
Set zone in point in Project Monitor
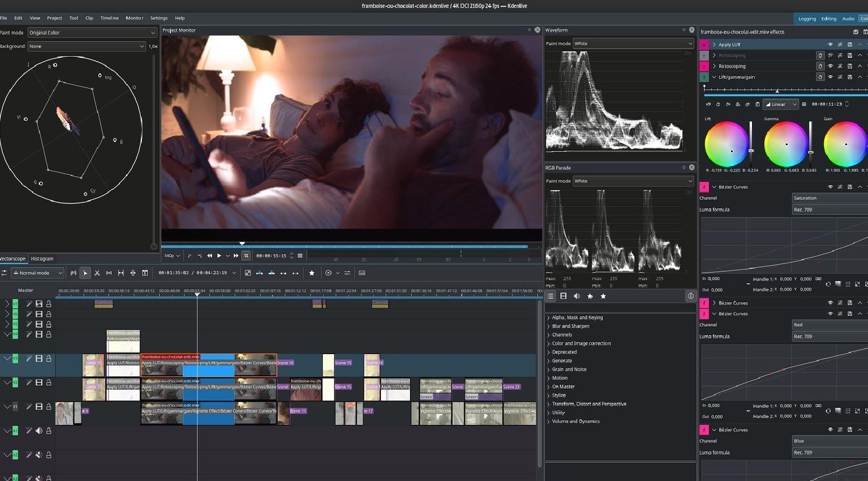(x=189, y=256)
